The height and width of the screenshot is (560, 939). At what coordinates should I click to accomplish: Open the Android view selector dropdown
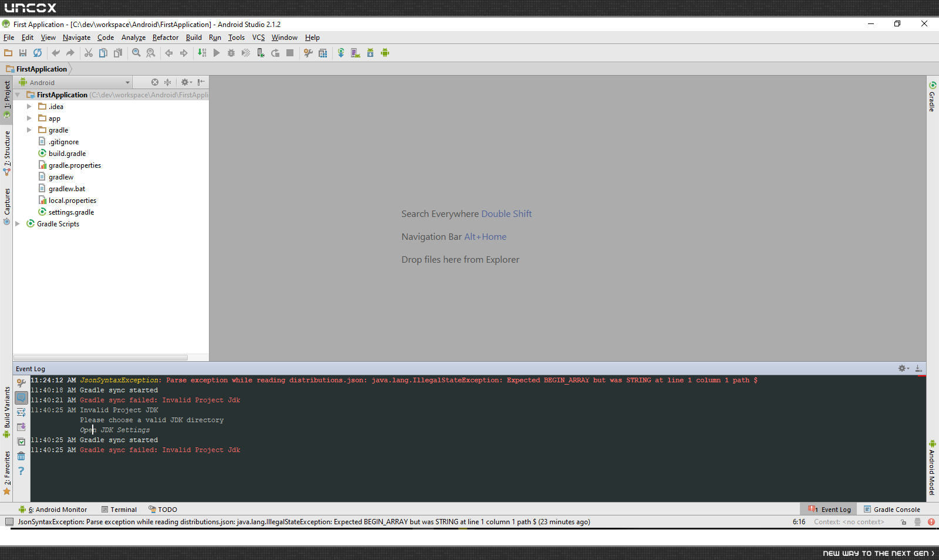(75, 83)
